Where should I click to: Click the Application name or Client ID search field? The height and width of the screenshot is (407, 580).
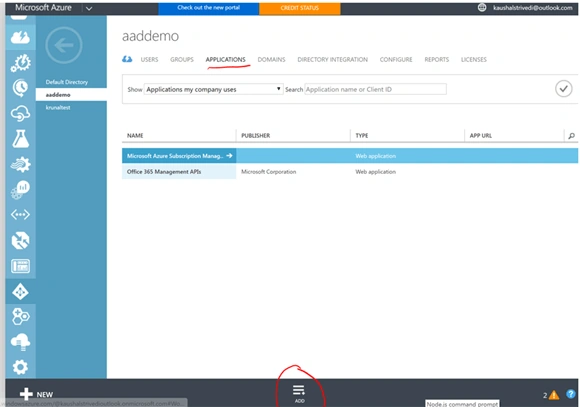click(x=375, y=89)
